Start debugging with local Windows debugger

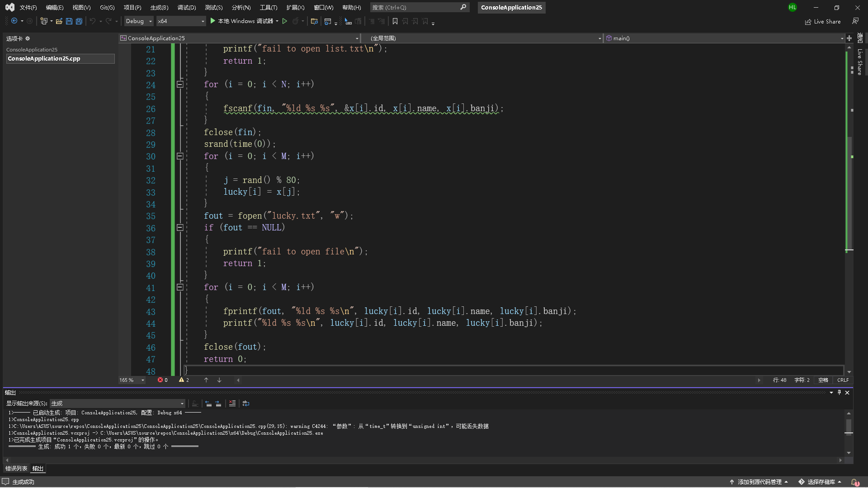[242, 21]
